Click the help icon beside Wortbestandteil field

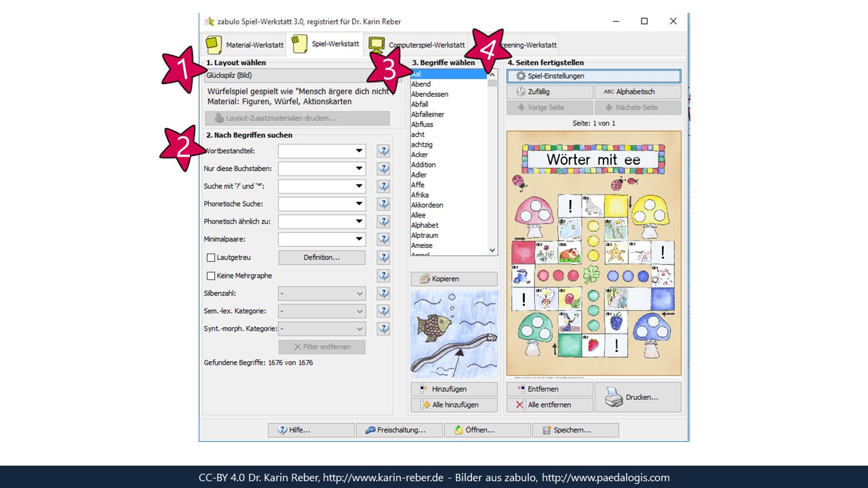pos(383,151)
